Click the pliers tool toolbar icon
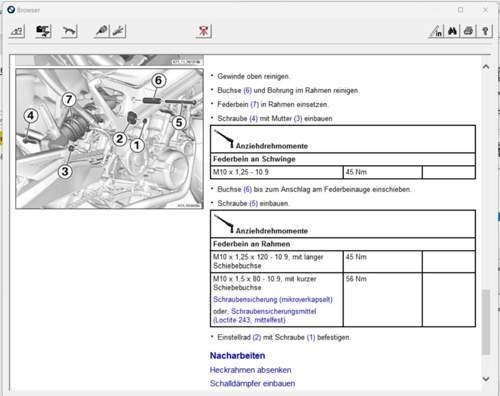Viewport: 500px width, 396px height. coord(69,31)
